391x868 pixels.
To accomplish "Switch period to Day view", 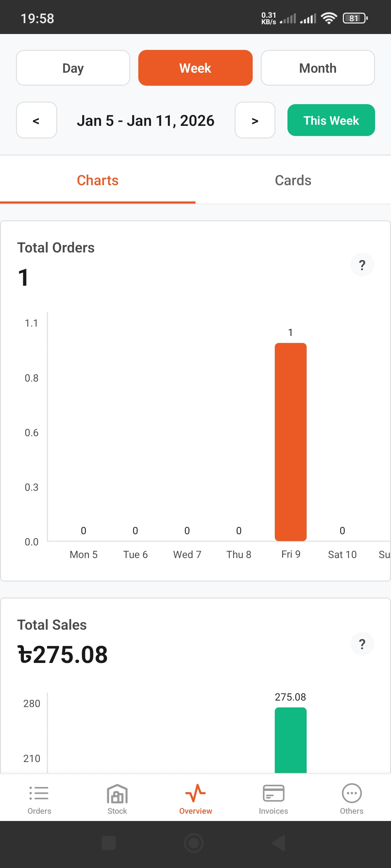I will (x=73, y=68).
